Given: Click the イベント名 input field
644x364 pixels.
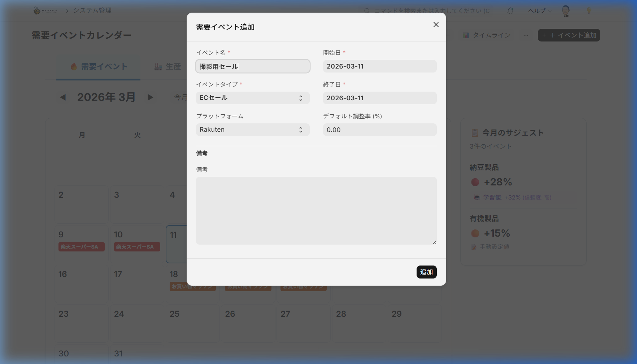Looking at the screenshot, I should coord(252,66).
